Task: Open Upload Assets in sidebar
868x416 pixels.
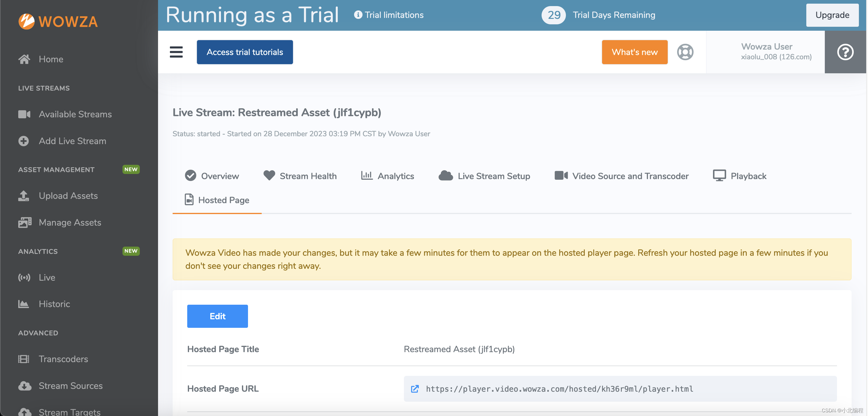Action: (x=68, y=196)
